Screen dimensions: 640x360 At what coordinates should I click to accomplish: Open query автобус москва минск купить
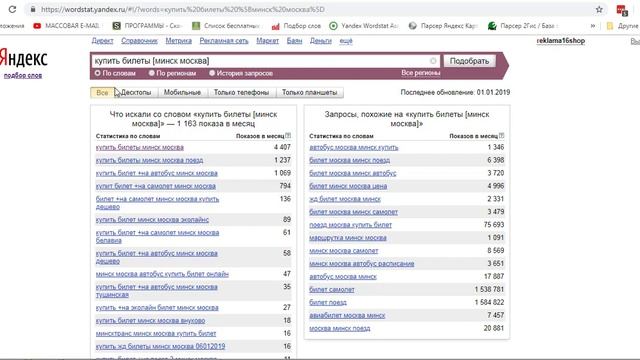353,147
